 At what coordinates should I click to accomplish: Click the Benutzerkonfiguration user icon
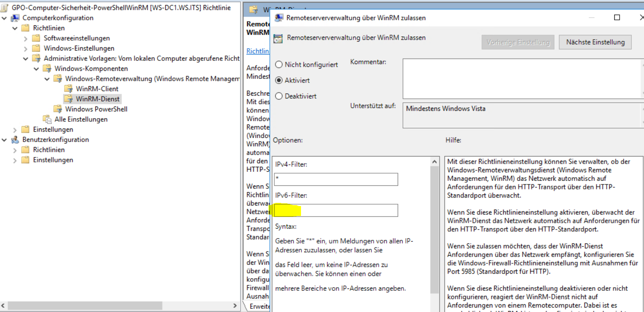click(x=15, y=140)
